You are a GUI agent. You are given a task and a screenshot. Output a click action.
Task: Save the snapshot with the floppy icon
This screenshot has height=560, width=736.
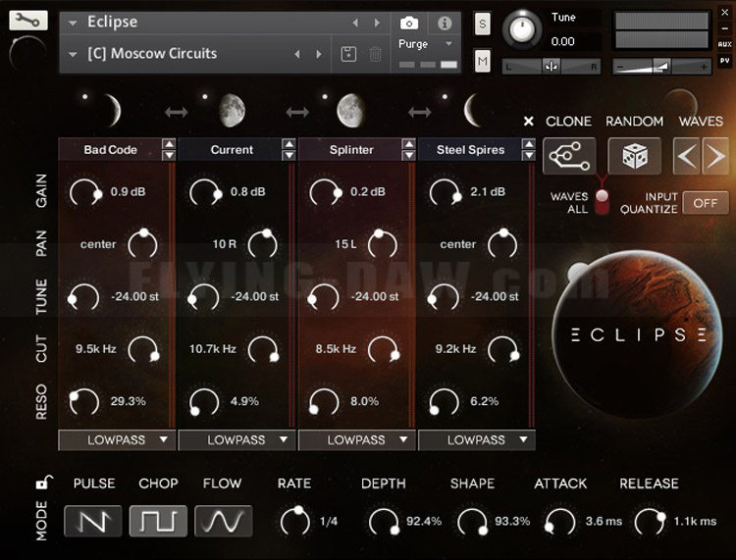pyautogui.click(x=348, y=54)
